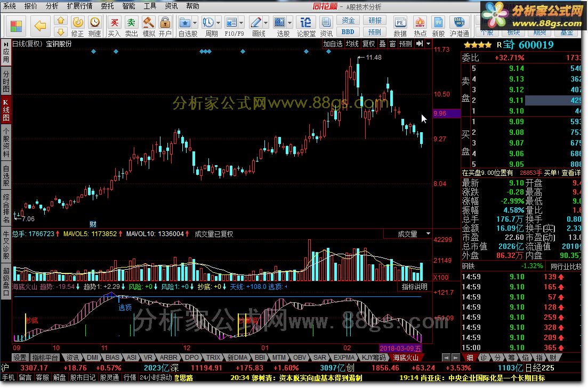Switch to the TRIX indicator tab
This screenshot has width=588, height=388.
[x=213, y=358]
